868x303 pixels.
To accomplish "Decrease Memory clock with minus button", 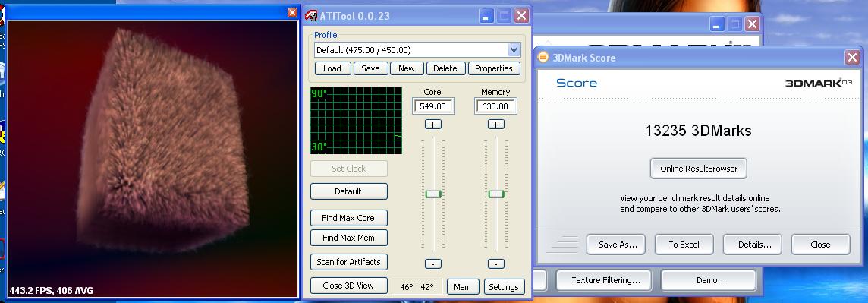I will click(496, 264).
